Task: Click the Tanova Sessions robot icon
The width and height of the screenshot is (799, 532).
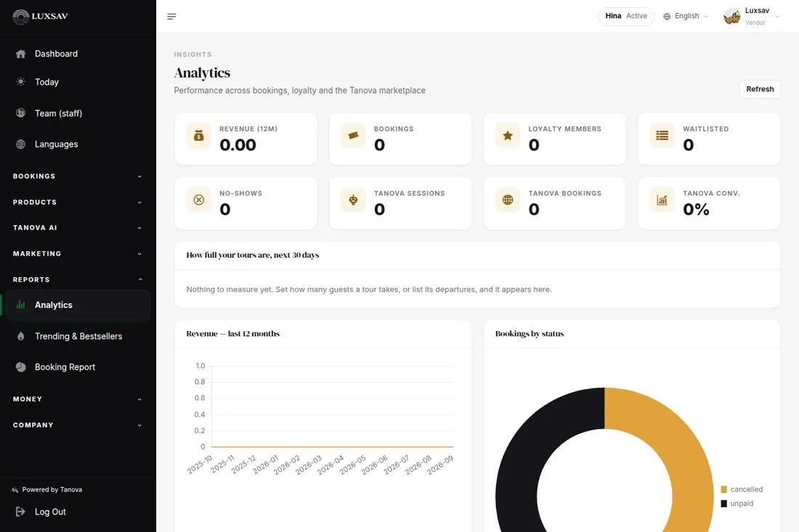Action: [x=353, y=200]
